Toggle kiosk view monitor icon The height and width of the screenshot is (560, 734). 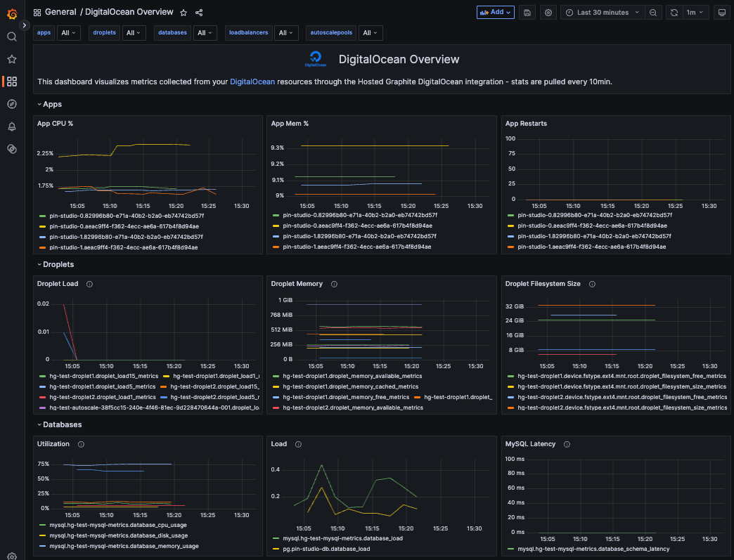(x=722, y=13)
